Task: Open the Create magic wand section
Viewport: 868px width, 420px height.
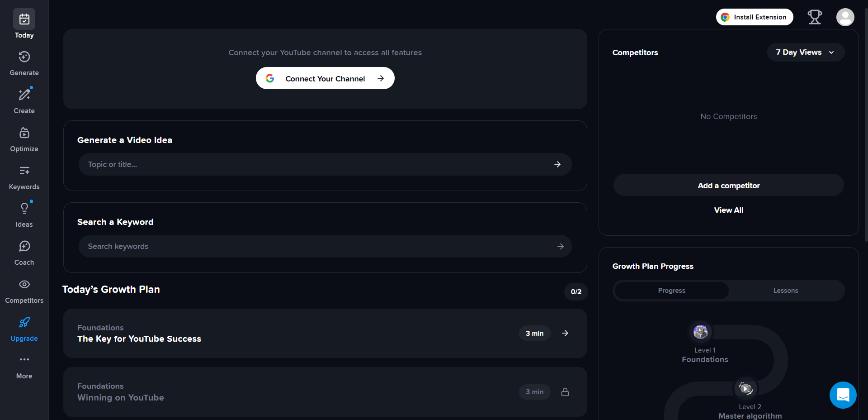Action: pos(24,101)
